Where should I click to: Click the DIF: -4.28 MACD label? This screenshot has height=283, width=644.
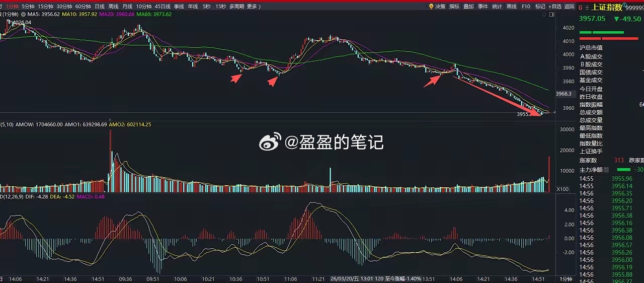pyautogui.click(x=37, y=197)
